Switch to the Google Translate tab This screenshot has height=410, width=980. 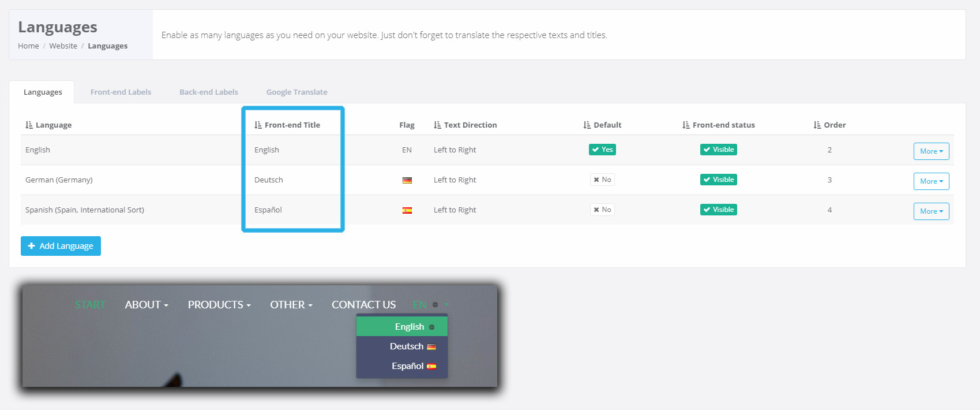click(x=296, y=92)
